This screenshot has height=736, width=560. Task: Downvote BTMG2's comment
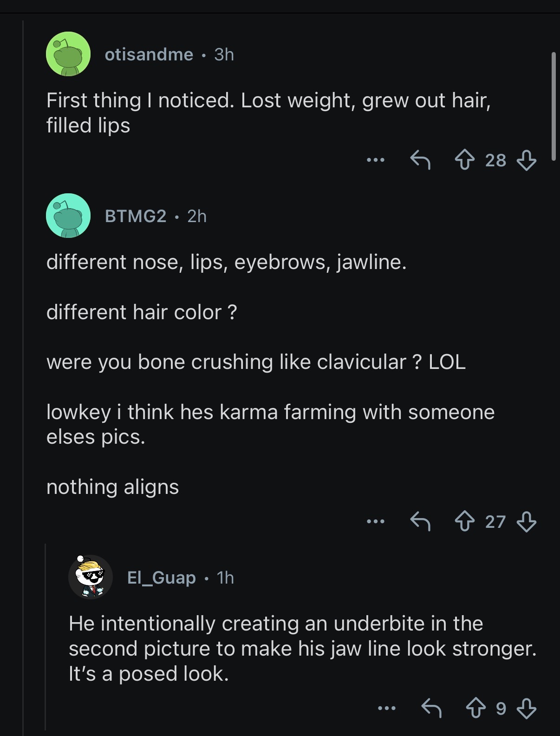pos(527,521)
